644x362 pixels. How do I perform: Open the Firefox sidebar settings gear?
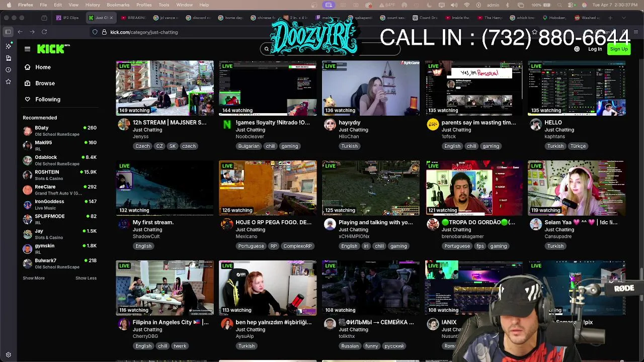coord(8,354)
